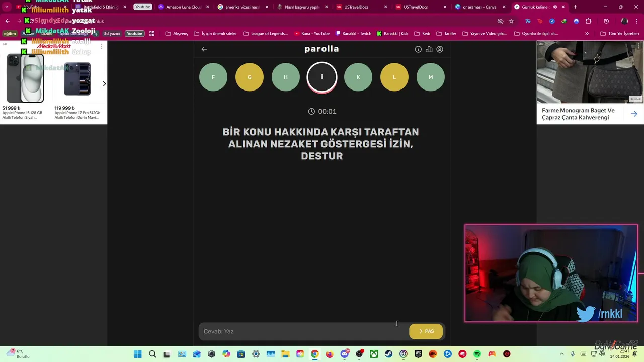The height and width of the screenshot is (362, 644).
Task: Open Steam from the taskbar
Action: [x=388, y=354]
